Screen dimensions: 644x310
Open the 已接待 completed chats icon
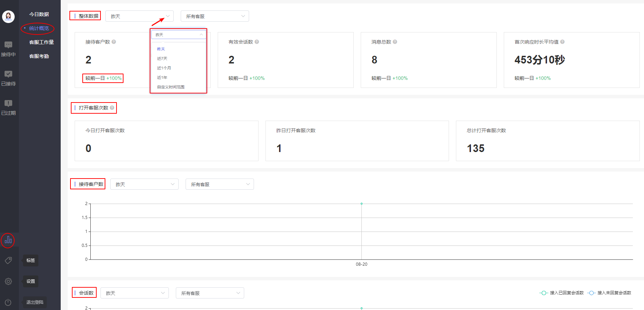pyautogui.click(x=8, y=74)
